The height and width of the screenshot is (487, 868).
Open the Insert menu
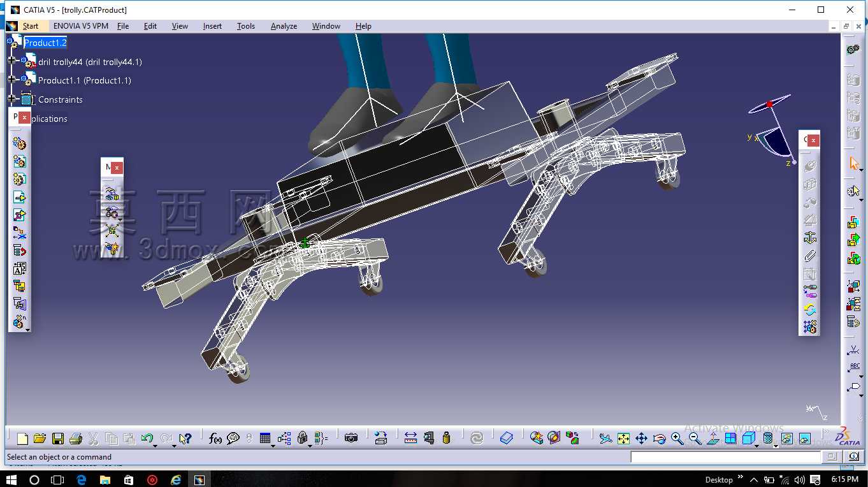pyautogui.click(x=212, y=26)
